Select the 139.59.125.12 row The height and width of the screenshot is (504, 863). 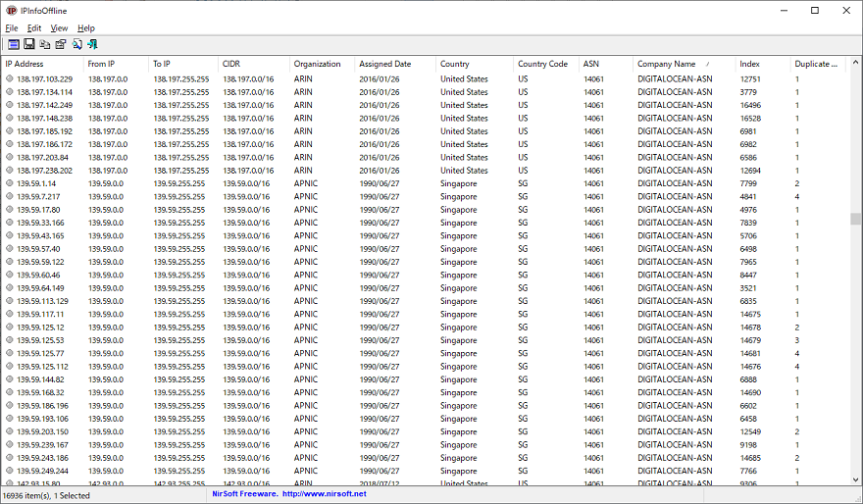424,328
